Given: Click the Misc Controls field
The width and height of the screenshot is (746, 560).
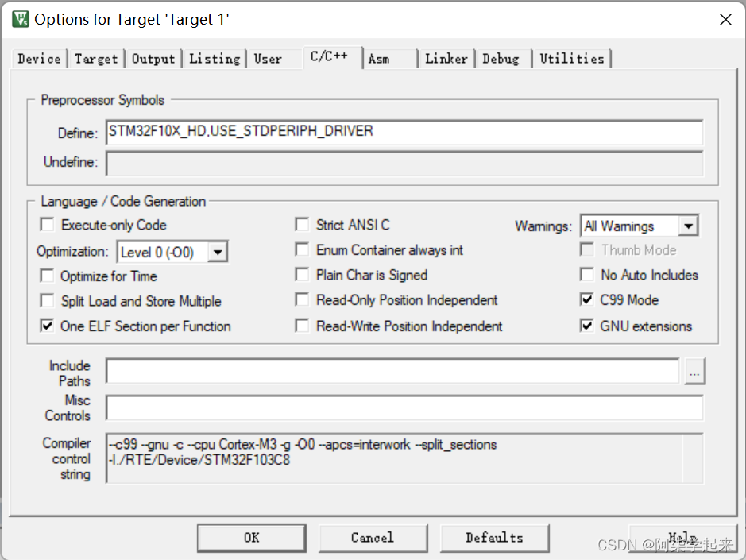Looking at the screenshot, I should pos(404,407).
